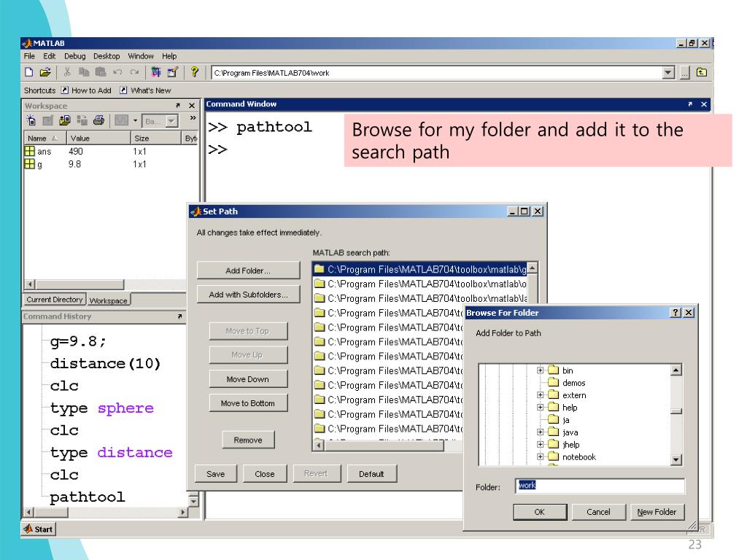Click the Move Down button
The width and height of the screenshot is (747, 560).
pos(248,379)
